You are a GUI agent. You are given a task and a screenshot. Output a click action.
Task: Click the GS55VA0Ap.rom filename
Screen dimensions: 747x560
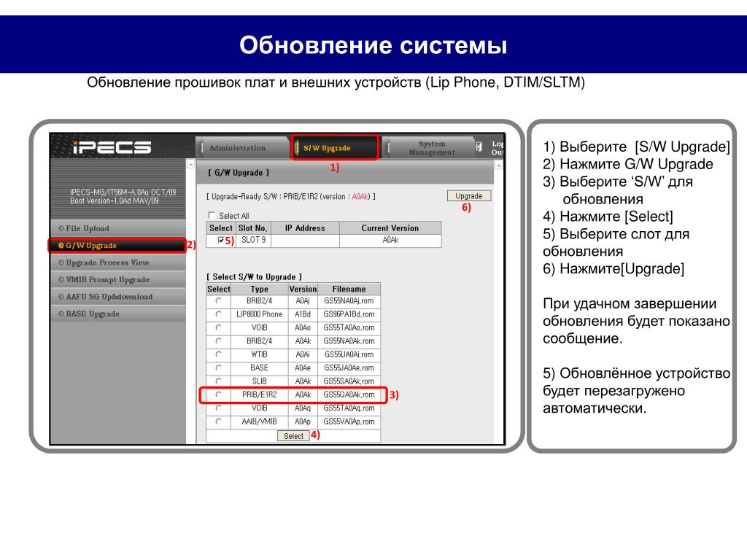(349, 421)
